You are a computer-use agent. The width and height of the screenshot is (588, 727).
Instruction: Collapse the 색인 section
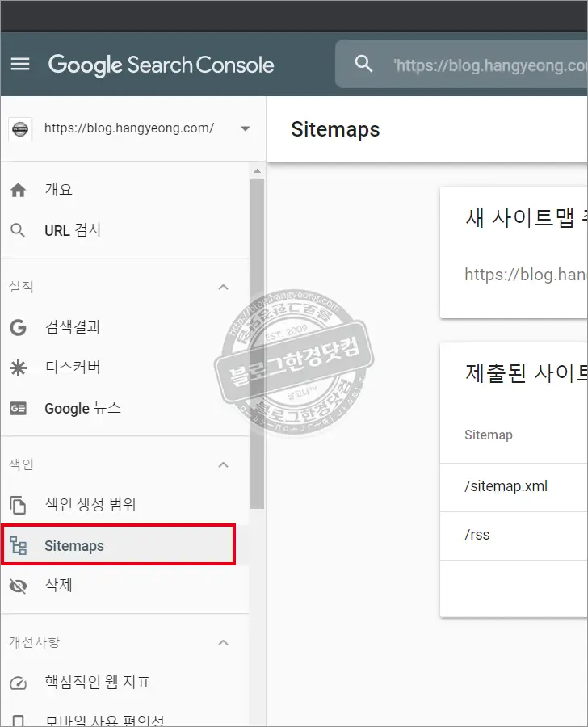(224, 464)
